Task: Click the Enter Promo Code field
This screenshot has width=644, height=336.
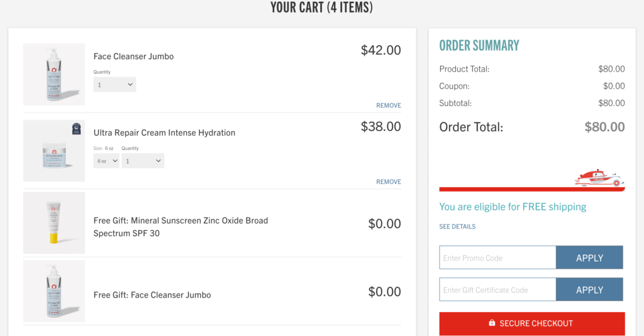Action: [x=497, y=257]
